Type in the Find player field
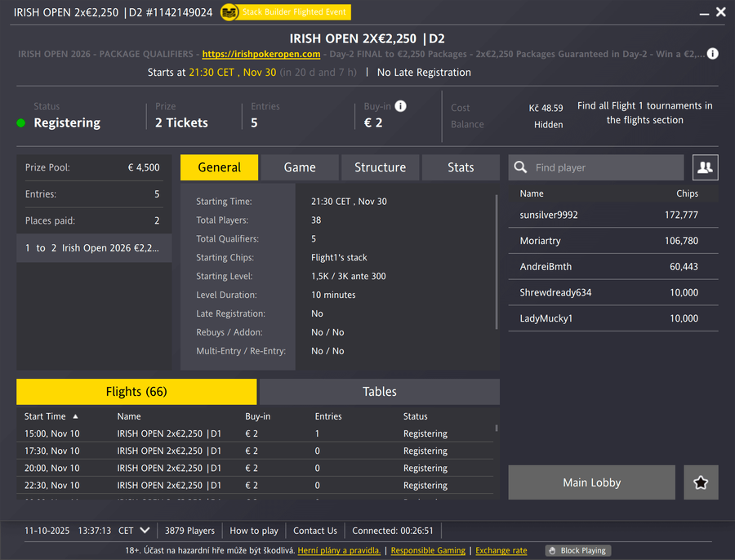The width and height of the screenshot is (735, 560). point(604,167)
